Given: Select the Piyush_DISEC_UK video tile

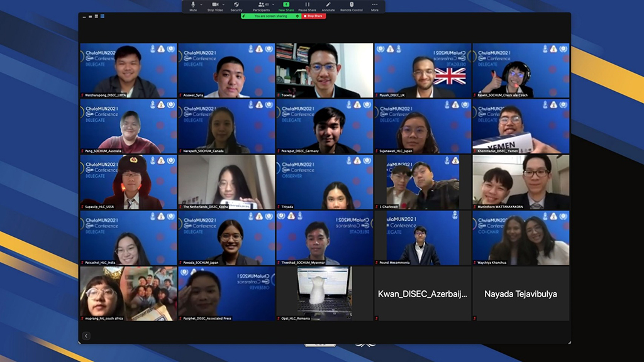Looking at the screenshot, I should 423,70.
